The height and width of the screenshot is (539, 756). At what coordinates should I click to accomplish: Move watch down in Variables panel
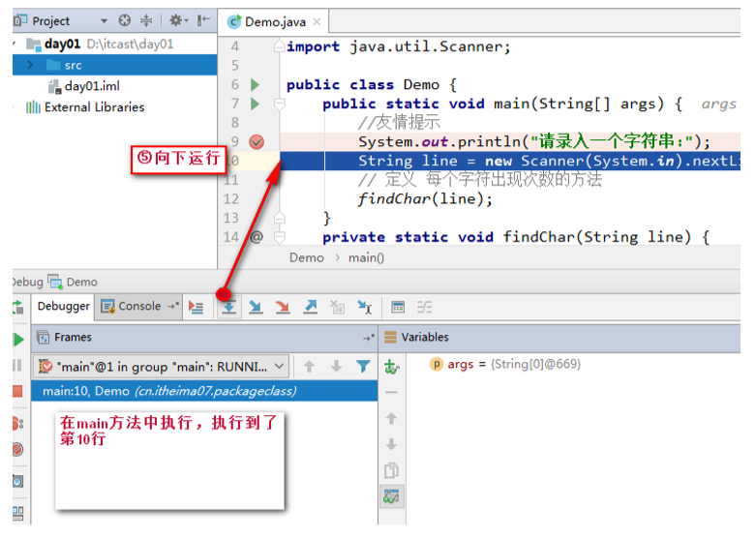[x=391, y=444]
